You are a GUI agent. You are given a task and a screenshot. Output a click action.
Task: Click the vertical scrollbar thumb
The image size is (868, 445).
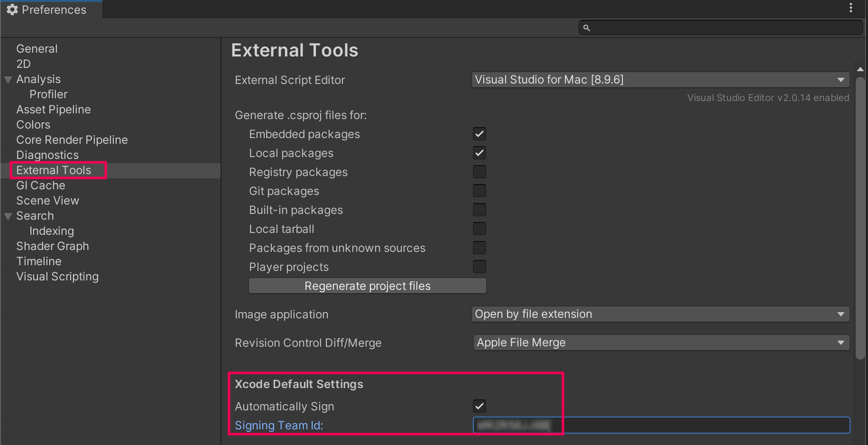860,218
